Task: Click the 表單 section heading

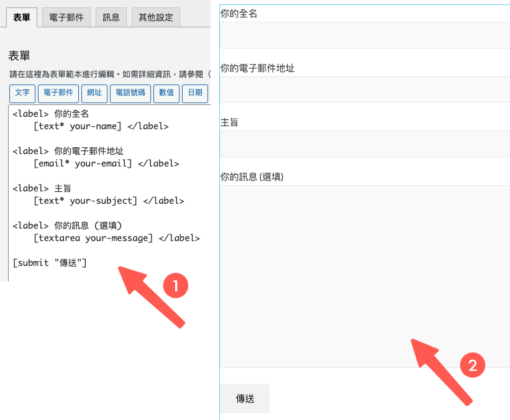Action: [x=19, y=56]
